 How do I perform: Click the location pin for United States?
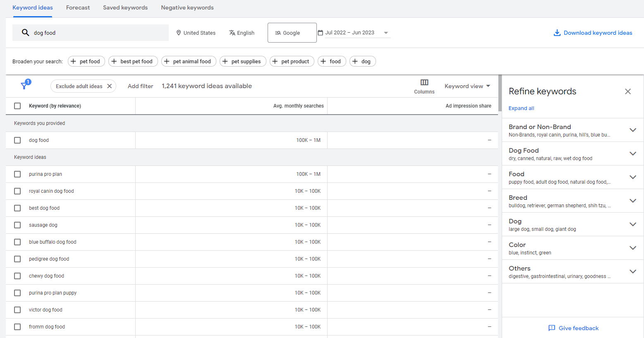179,33
